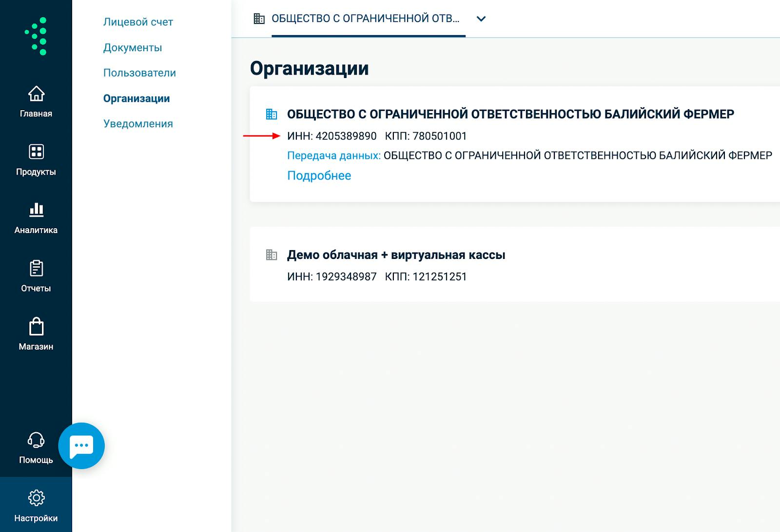Go to Документы section

pyautogui.click(x=133, y=47)
